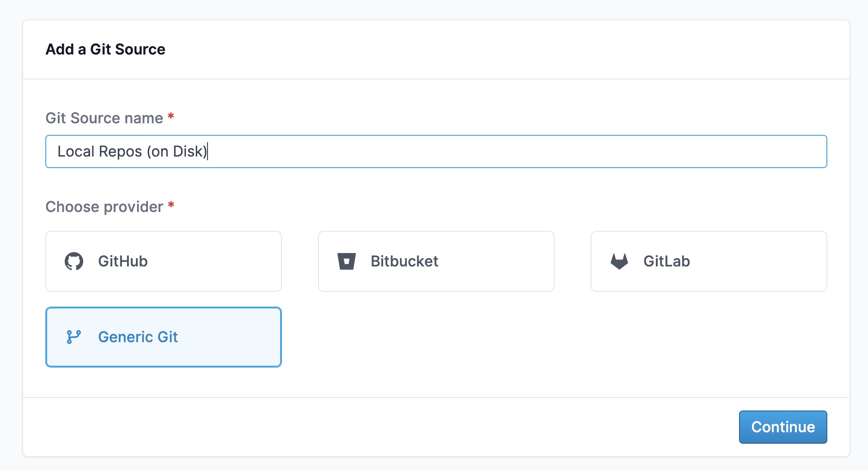
Task: Click the 'Generic Git' text label
Action: click(x=138, y=337)
